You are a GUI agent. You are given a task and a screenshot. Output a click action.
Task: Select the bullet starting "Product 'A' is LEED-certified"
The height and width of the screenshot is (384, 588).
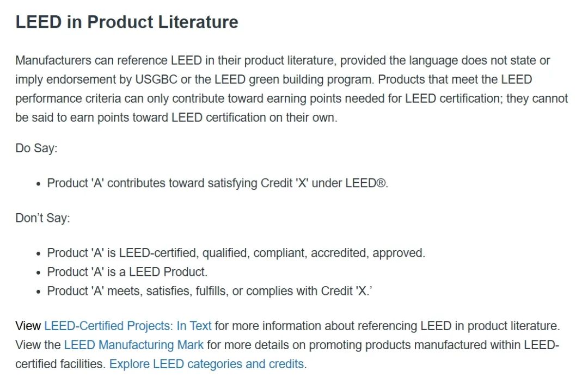[x=236, y=253]
